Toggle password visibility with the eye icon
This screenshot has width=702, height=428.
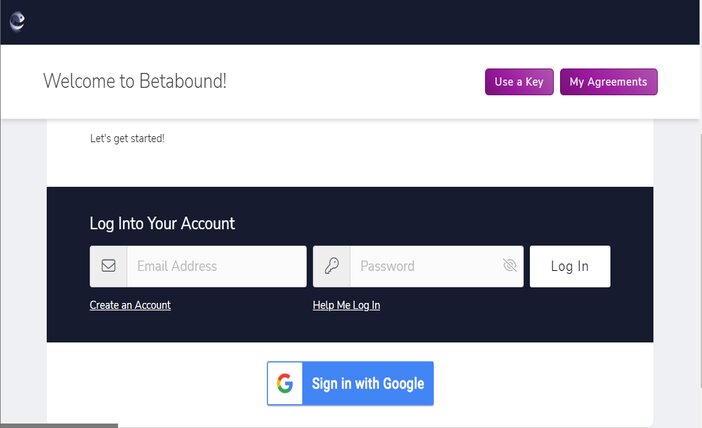tap(509, 265)
